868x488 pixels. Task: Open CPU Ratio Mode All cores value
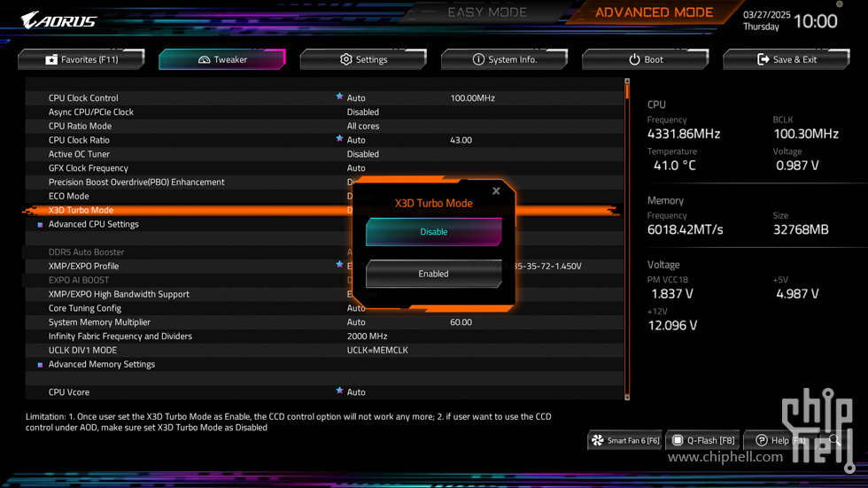click(362, 126)
